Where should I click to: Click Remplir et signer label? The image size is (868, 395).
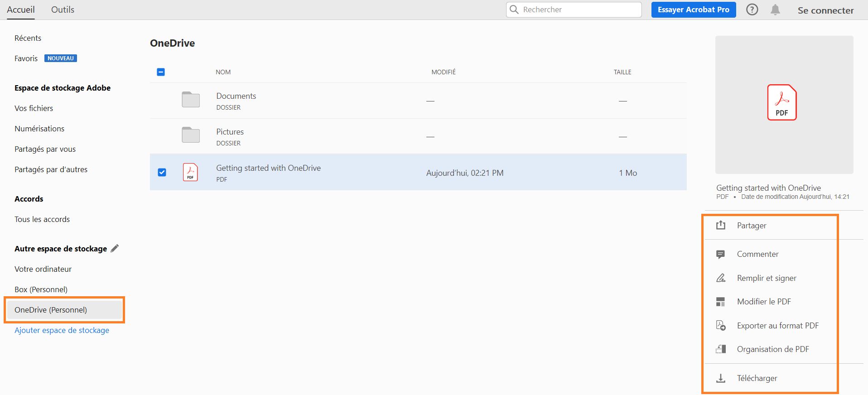pos(767,278)
